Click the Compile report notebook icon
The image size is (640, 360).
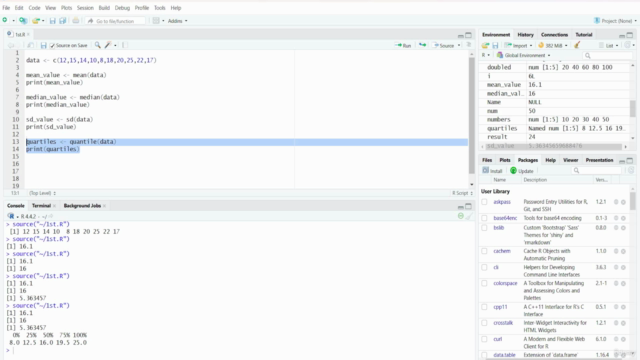(124, 45)
